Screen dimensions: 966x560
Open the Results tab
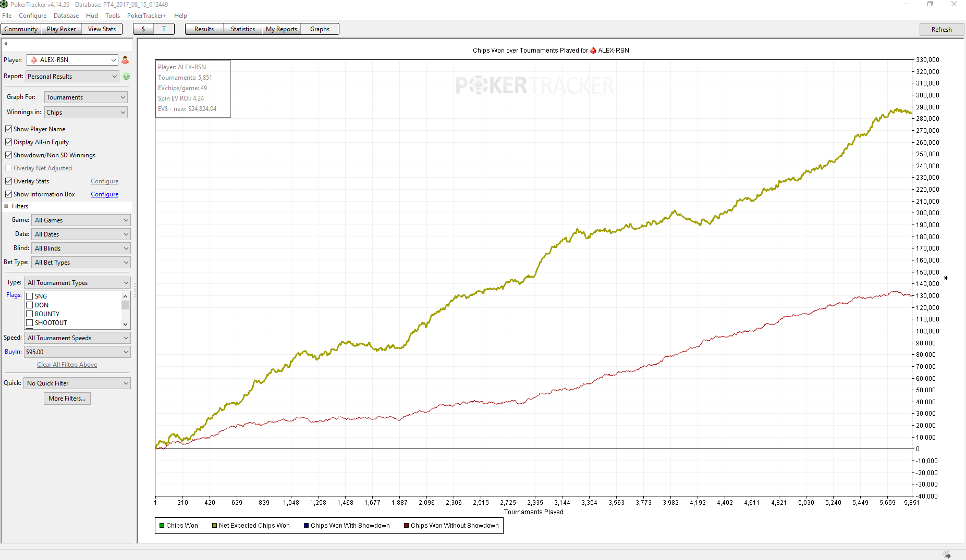[204, 29]
